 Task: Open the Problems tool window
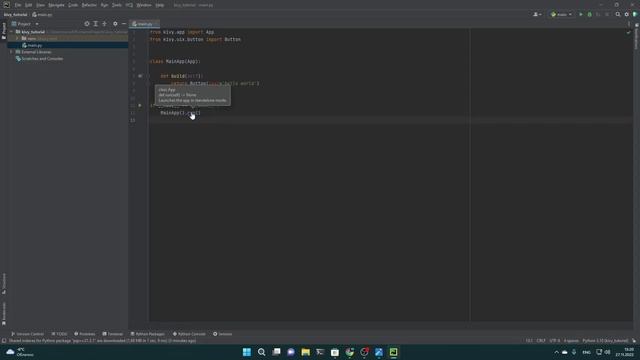pos(84,334)
